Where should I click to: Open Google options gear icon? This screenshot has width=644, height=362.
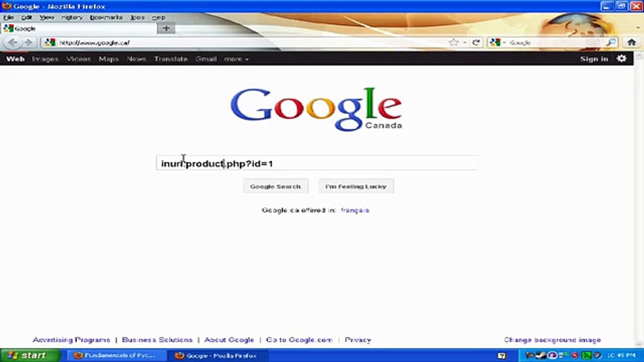[x=622, y=59]
